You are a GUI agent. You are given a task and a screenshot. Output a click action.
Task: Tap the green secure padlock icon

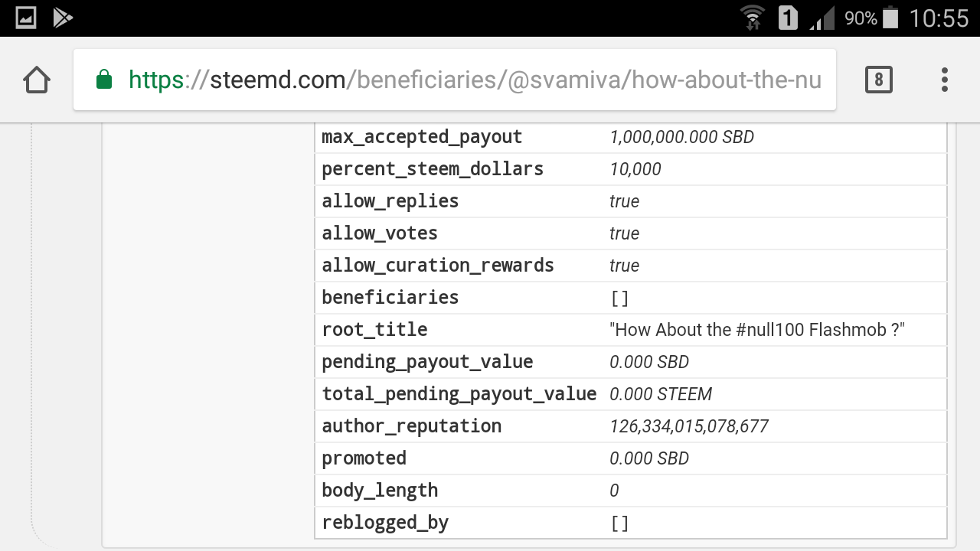coord(104,80)
